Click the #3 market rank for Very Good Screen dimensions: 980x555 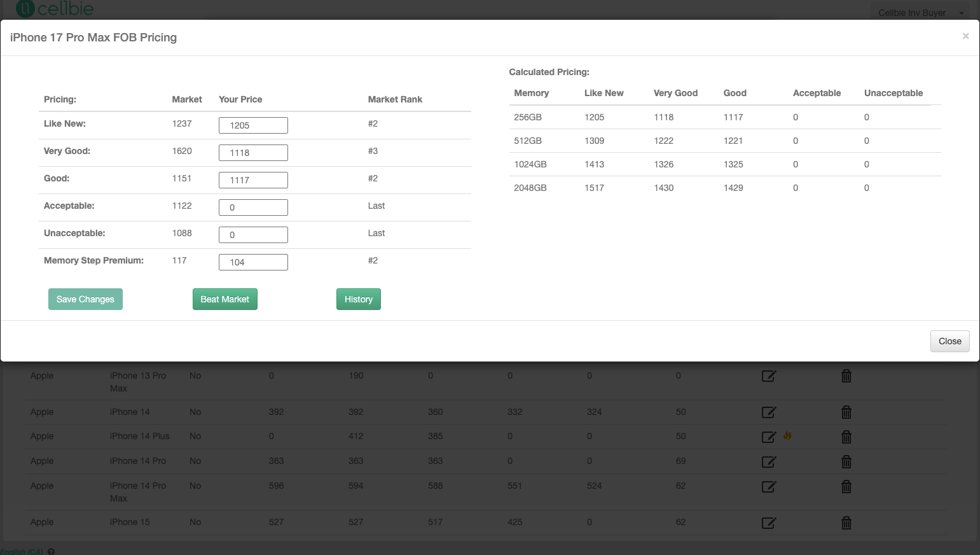click(373, 151)
